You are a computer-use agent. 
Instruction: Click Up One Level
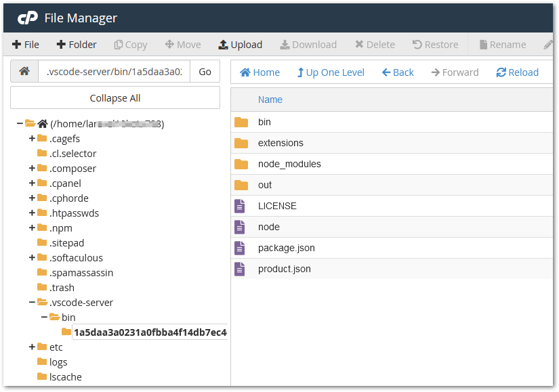(331, 72)
